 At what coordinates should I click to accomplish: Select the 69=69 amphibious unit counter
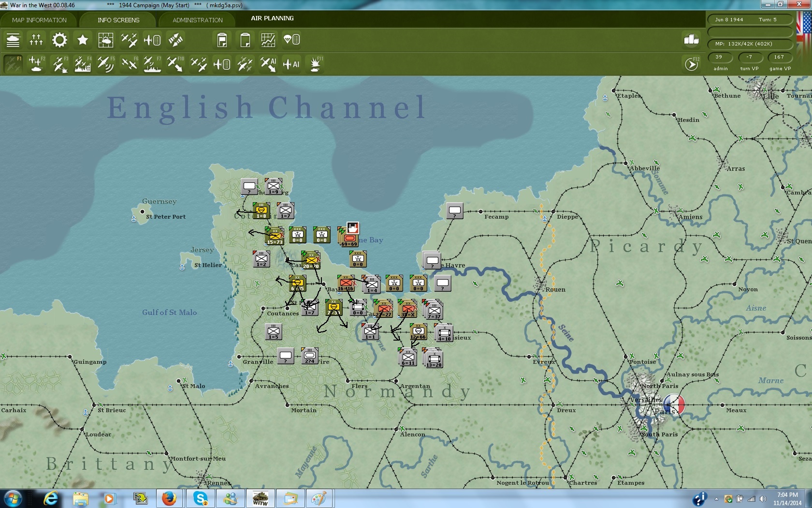coord(349,239)
